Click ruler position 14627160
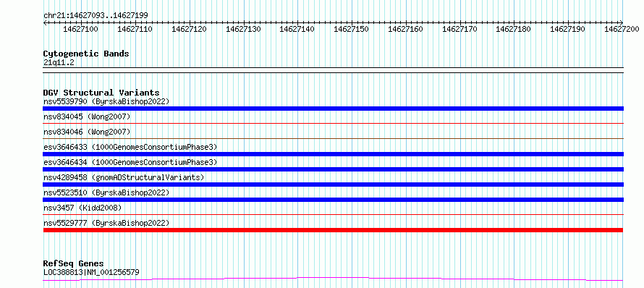 click(405, 29)
